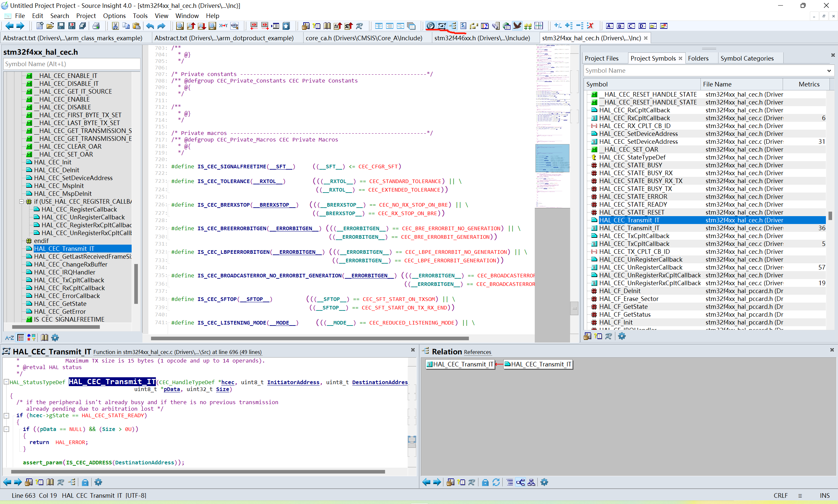Toggle the Project Window 'P' toolbar button
838x504 pixels.
click(x=431, y=26)
